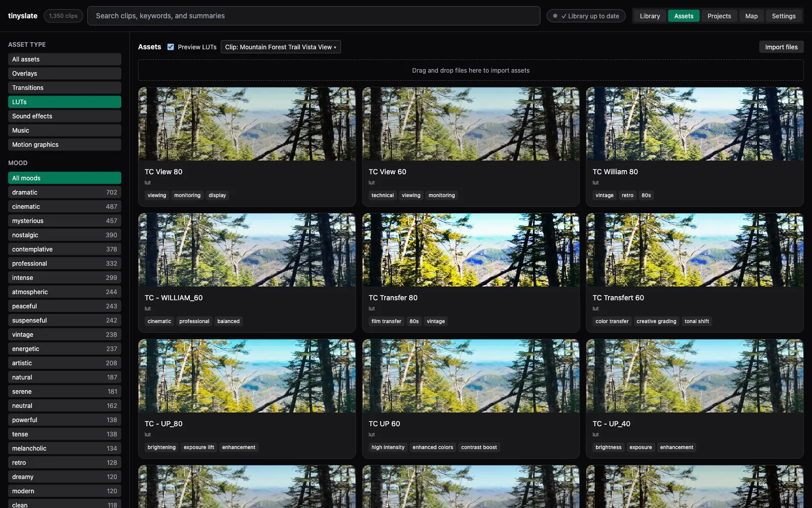Select the All moods filter

64,178
